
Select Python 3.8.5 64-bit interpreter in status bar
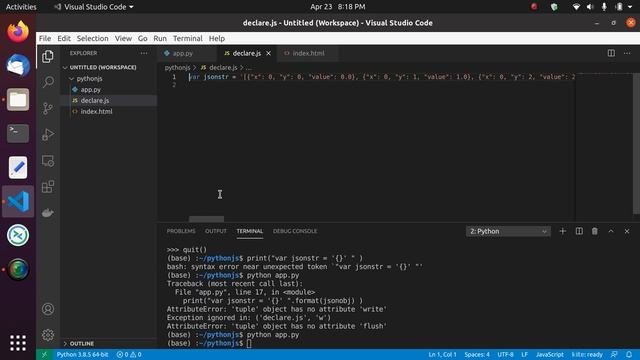[82, 354]
